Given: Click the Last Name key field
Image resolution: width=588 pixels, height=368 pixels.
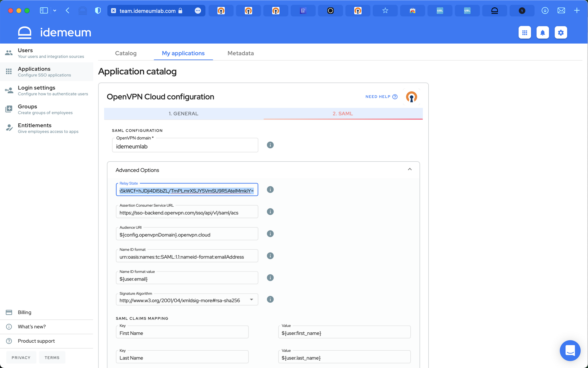Looking at the screenshot, I should click(x=182, y=357).
